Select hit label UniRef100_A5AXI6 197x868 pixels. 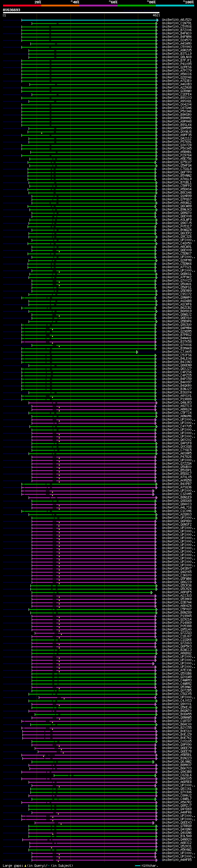pyautogui.click(x=177, y=74)
